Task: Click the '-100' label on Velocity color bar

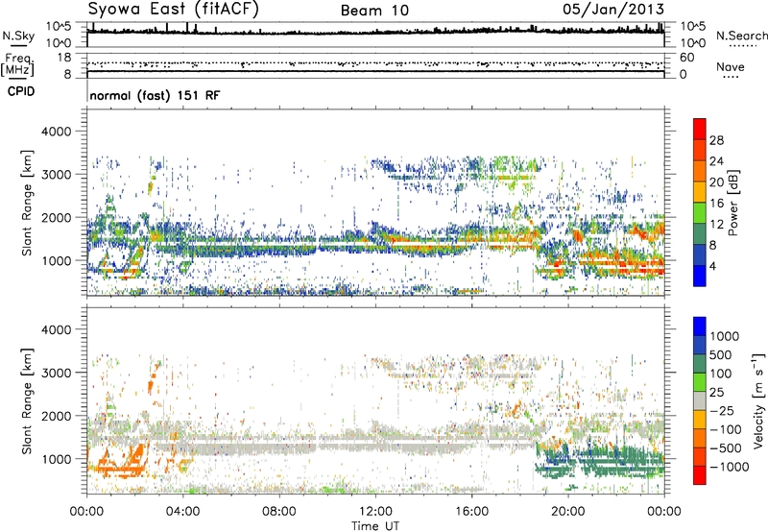Action: 726,429
